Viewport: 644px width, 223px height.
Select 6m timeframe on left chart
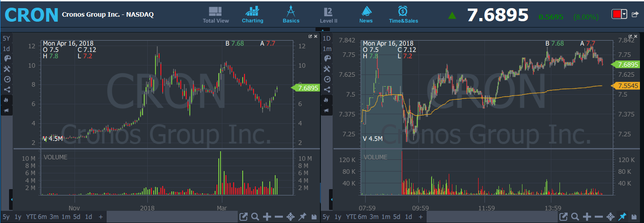pyautogui.click(x=42, y=217)
